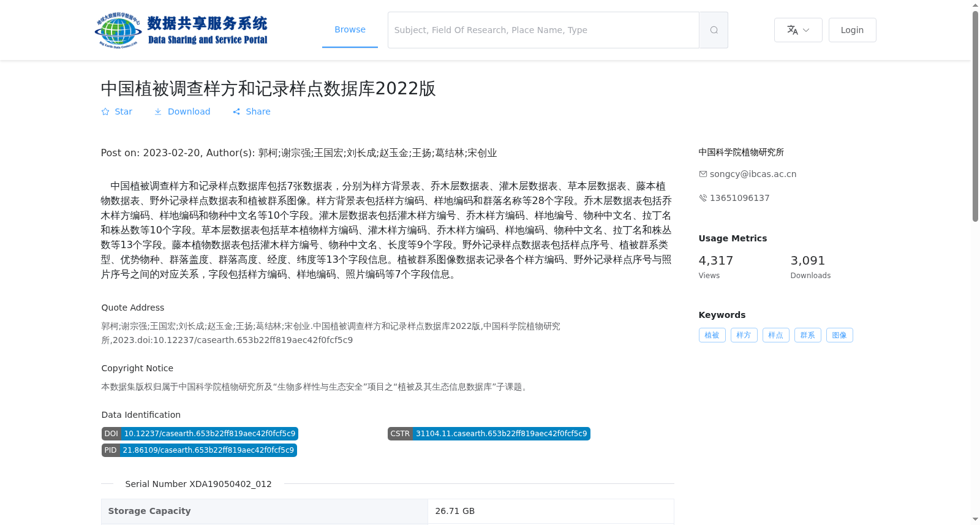Click the Data Identification heading
Image resolution: width=980 pixels, height=525 pixels.
[x=141, y=415]
